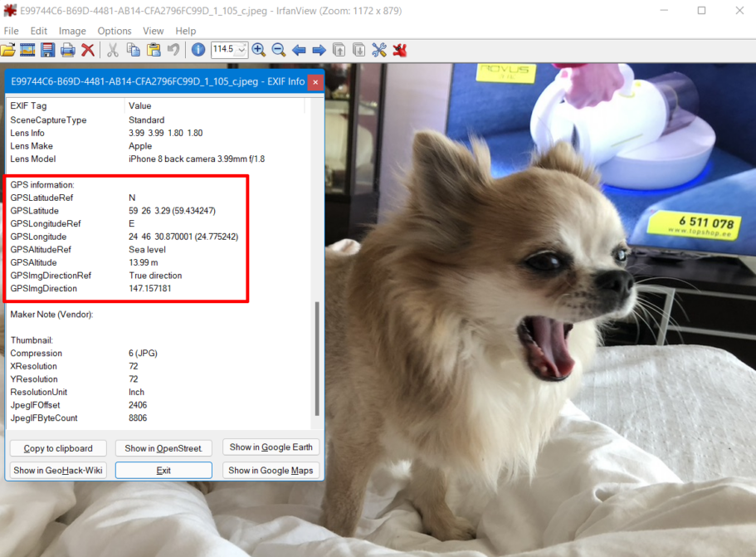Show coordinates in GeoHack-Wiki
The image size is (756, 557).
(57, 470)
